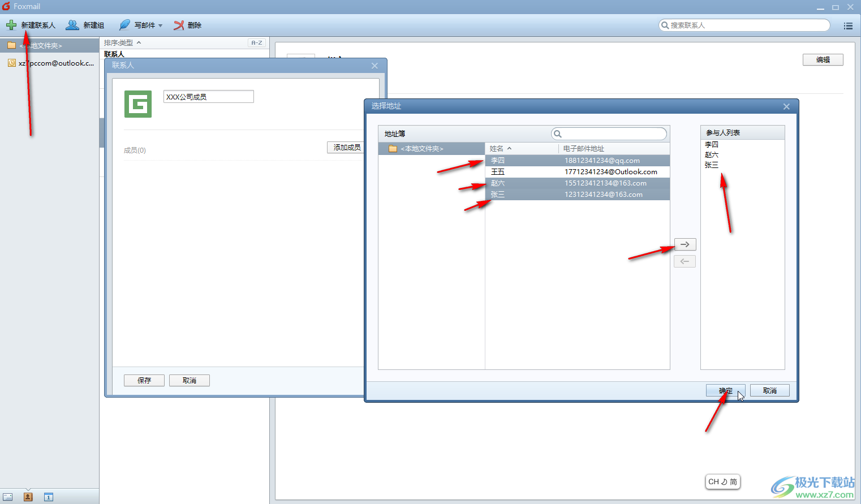Click the left arrow remove-from-list button
861x504 pixels.
685,261
